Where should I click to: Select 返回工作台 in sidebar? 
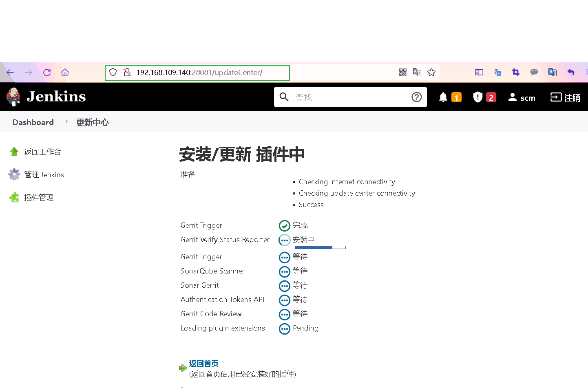42,152
